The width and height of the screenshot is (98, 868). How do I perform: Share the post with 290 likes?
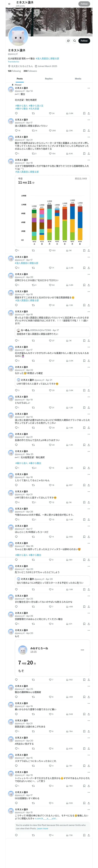point(89,130)
